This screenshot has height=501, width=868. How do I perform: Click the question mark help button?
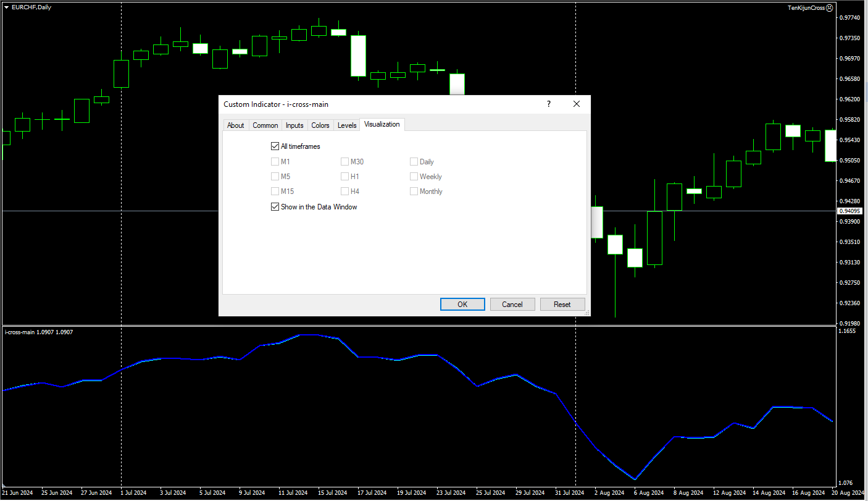click(548, 104)
